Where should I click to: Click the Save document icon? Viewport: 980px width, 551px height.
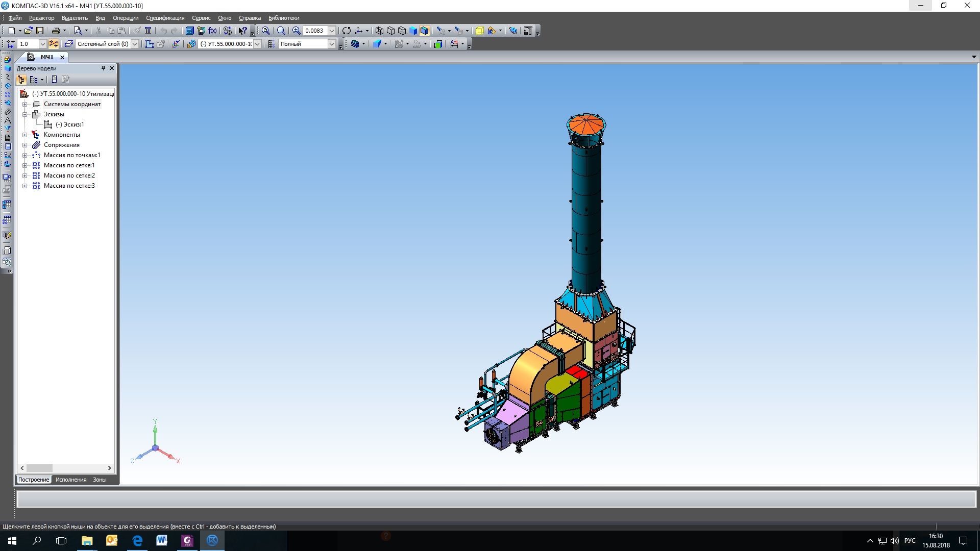coord(40,31)
